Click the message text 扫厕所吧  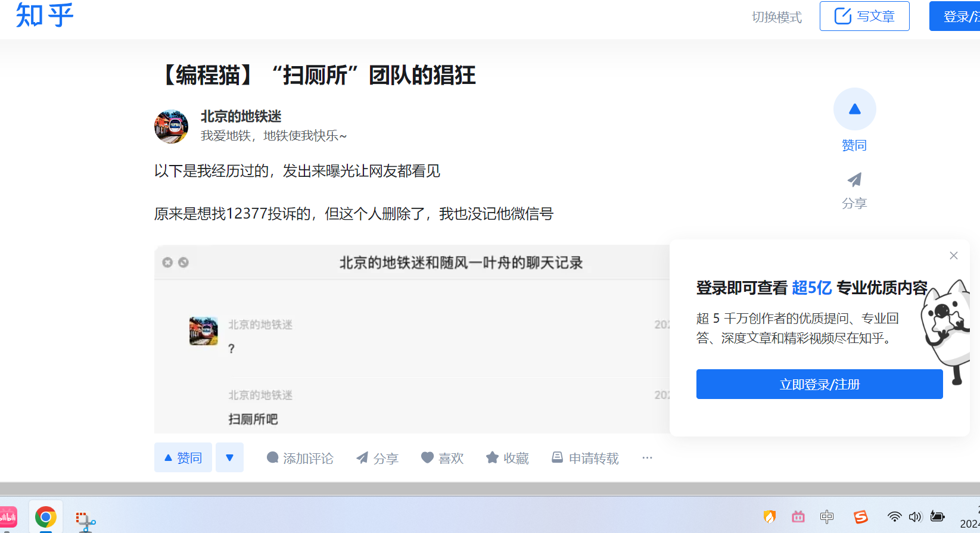point(253,419)
